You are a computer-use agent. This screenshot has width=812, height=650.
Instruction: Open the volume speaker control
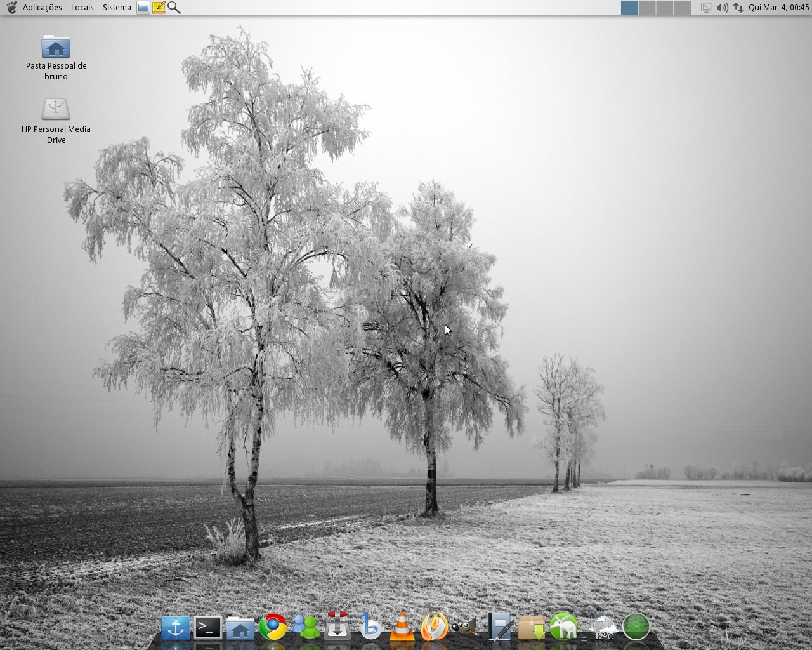point(723,8)
